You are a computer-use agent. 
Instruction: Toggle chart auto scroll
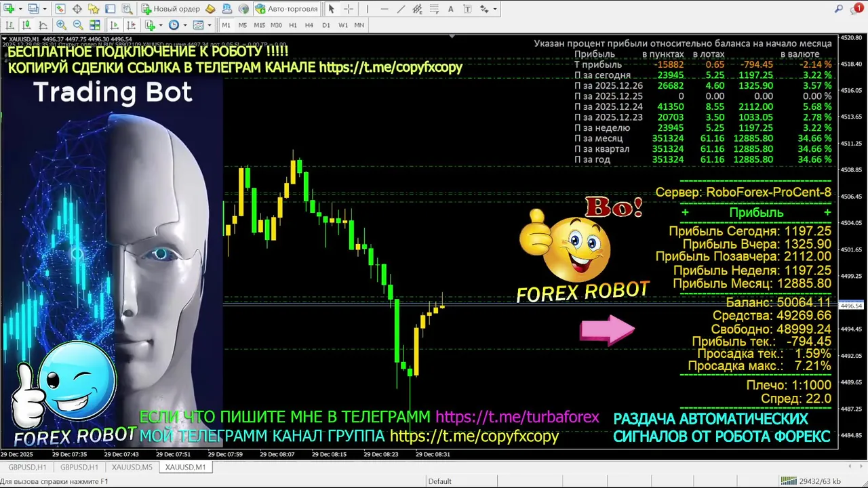click(x=114, y=25)
